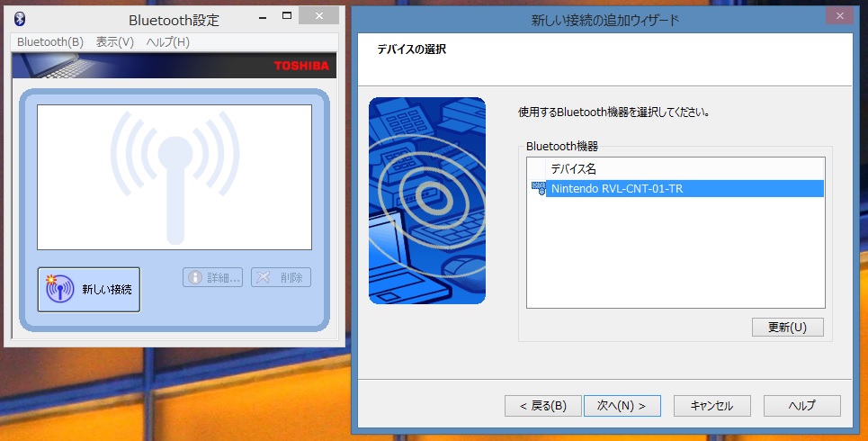Image resolution: width=868 pixels, height=441 pixels.
Task: Click the empty Bluetooth device list area
Action: point(174,177)
